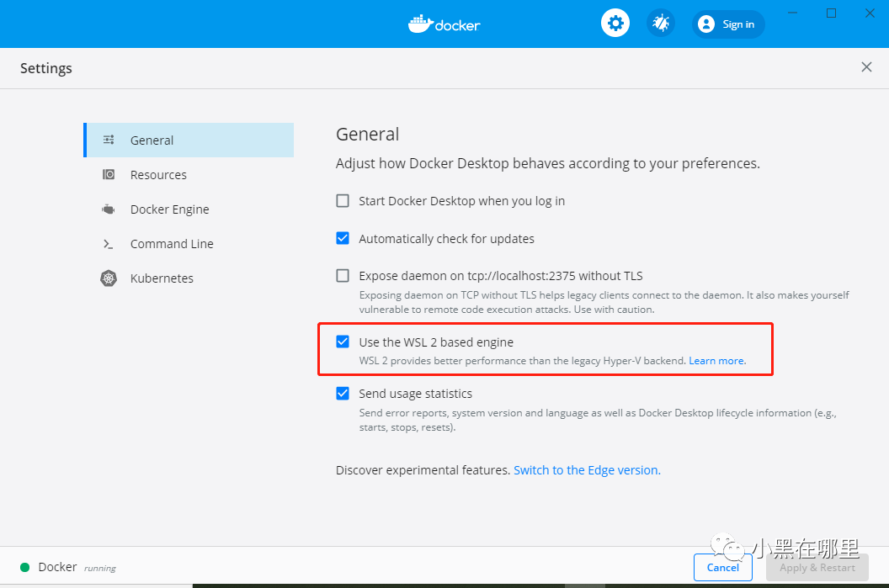Click the Docker Engine whale icon

point(109,209)
